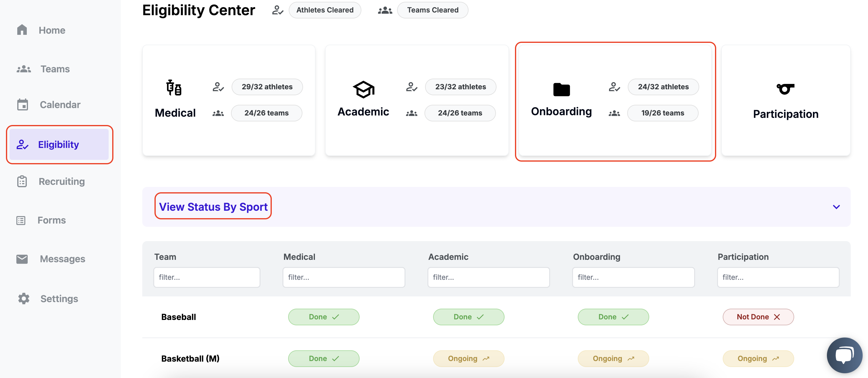Click the Messages envelope icon
Screen dimensions: 868x378
click(22, 259)
